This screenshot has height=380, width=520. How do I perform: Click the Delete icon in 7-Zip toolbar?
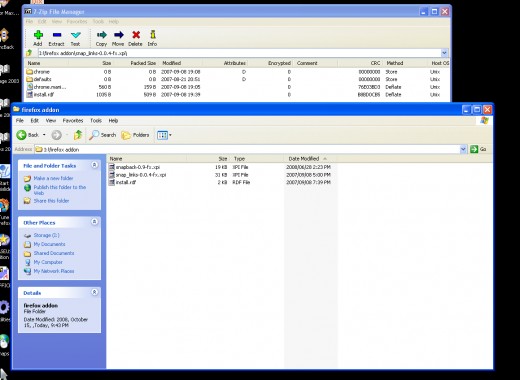coord(136,35)
